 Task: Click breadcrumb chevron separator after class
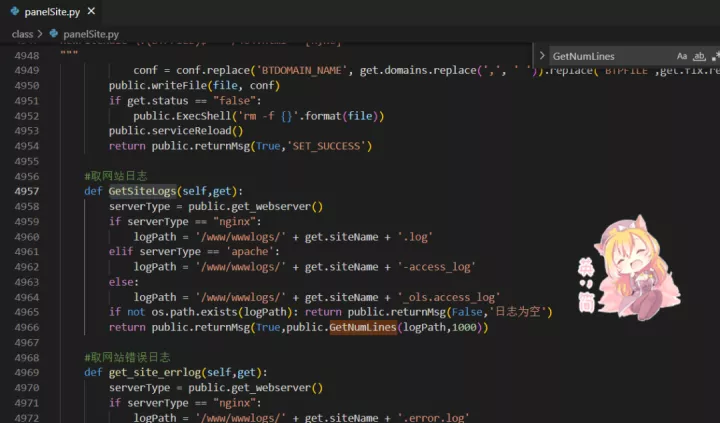click(x=40, y=34)
